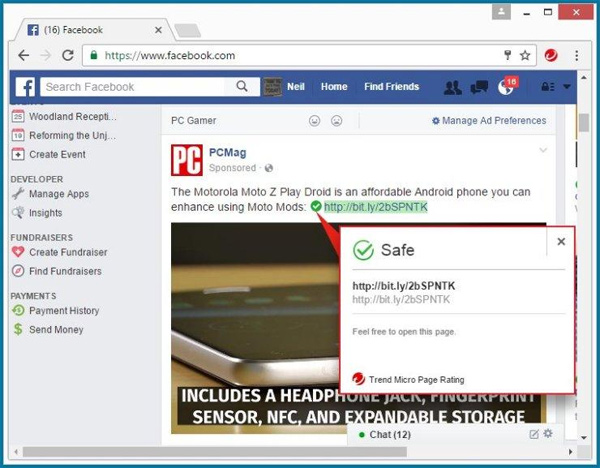Click Manage Ad Preferences link
The width and height of the screenshot is (600, 468).
[489, 121]
